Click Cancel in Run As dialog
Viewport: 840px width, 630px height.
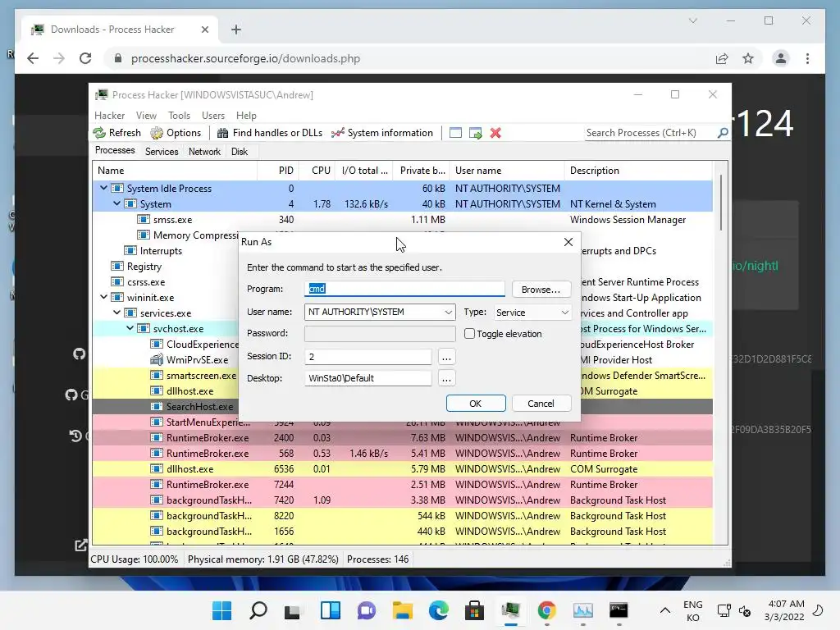[x=541, y=404]
